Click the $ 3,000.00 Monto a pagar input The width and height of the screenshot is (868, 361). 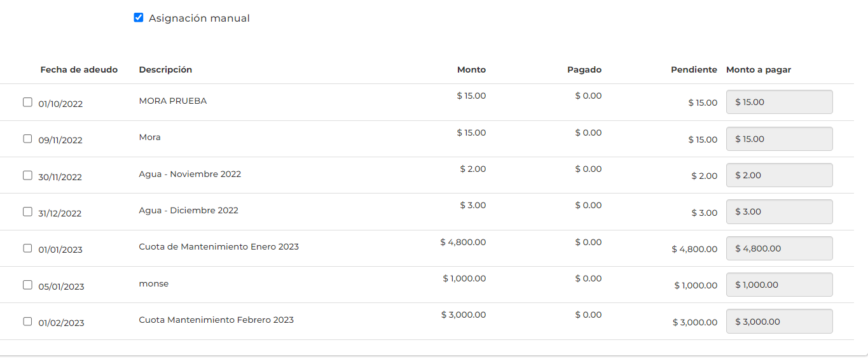779,322
